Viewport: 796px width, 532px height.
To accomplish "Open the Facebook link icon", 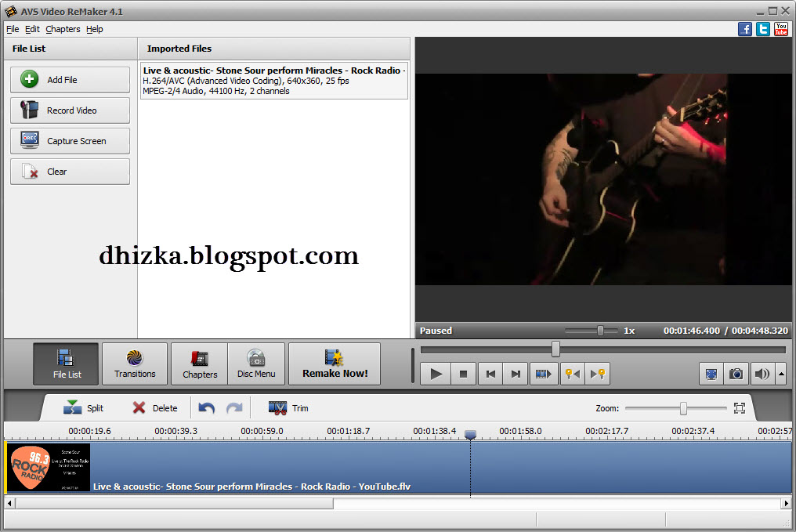I will tap(745, 29).
